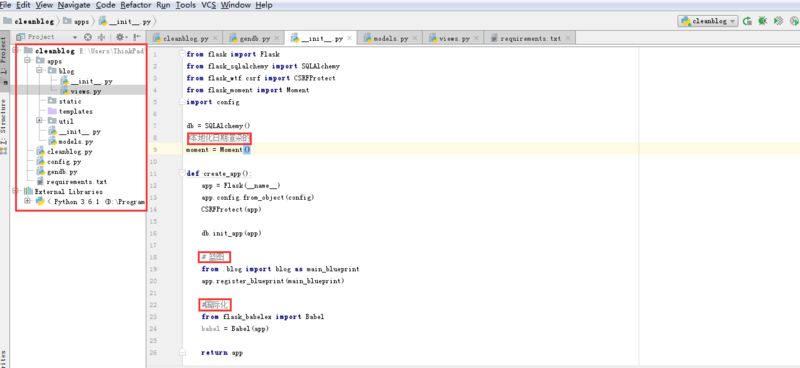Click the collapse all icon in Project panel
800x368 pixels.
point(101,37)
